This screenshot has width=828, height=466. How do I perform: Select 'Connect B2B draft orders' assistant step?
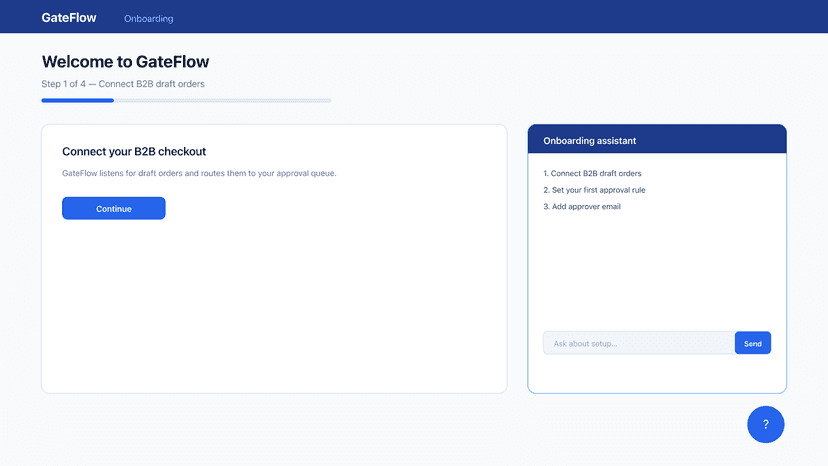tap(592, 173)
